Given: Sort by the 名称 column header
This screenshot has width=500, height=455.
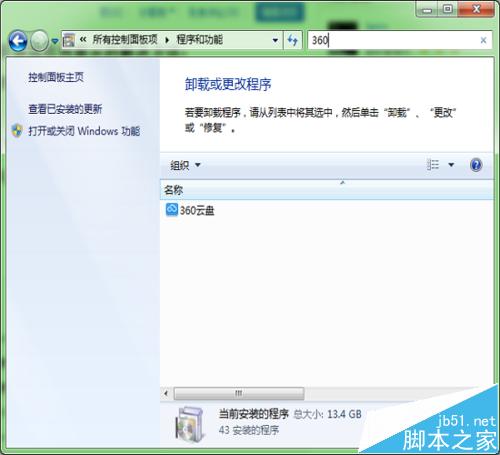Looking at the screenshot, I should point(327,190).
